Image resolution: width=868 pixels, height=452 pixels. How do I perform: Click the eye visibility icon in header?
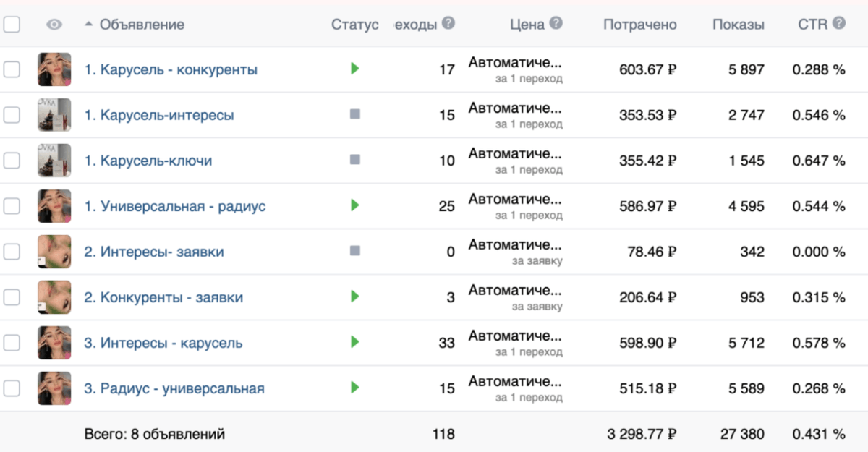click(54, 25)
